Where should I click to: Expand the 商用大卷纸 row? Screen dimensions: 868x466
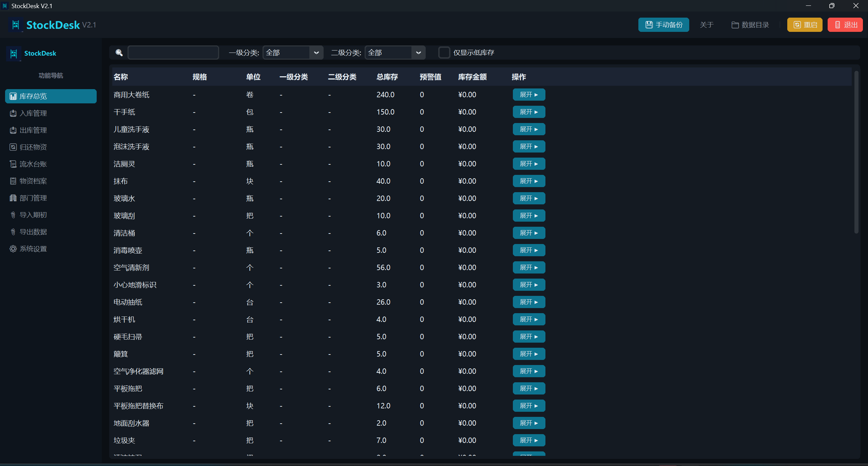529,95
